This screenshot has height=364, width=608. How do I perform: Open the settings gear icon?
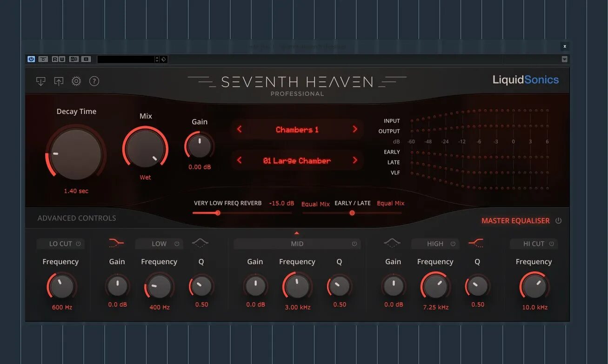click(76, 81)
